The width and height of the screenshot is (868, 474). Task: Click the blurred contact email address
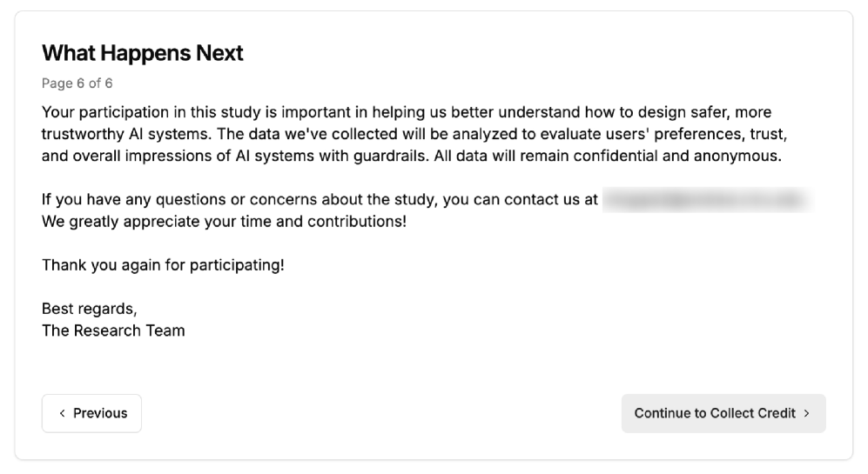(x=705, y=200)
